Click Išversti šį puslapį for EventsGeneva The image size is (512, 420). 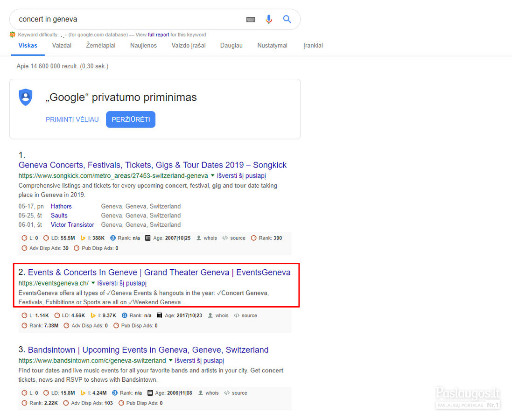(x=122, y=283)
